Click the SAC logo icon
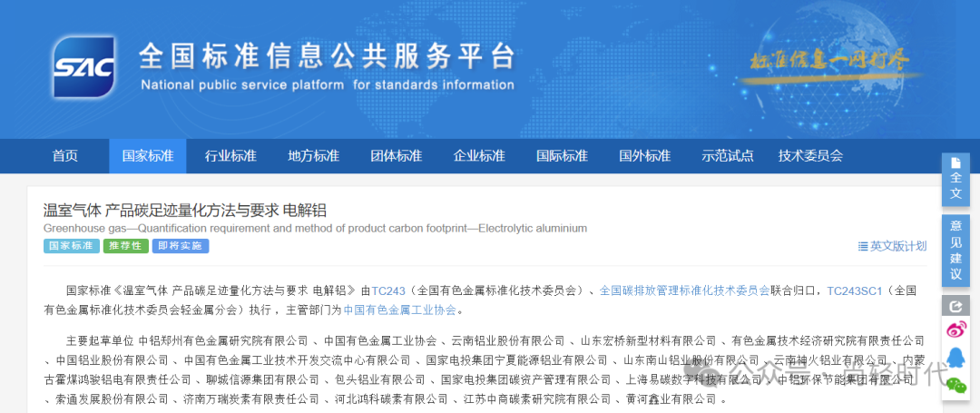The height and width of the screenshot is (413, 980). [83, 67]
